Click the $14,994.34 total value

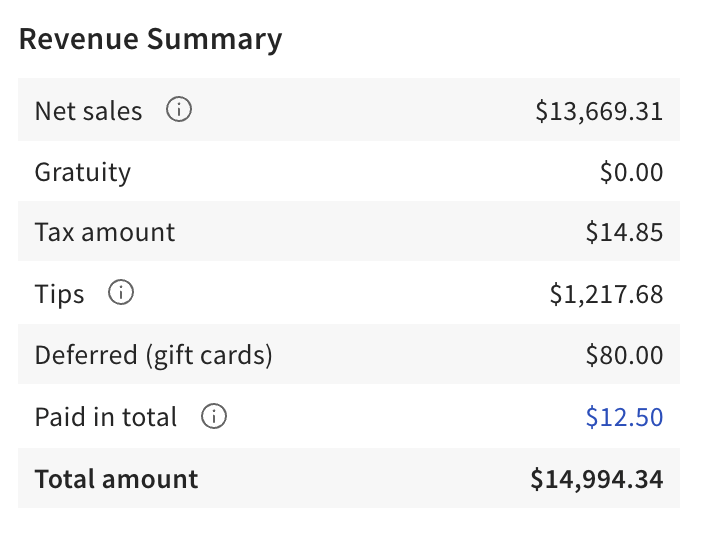click(x=596, y=479)
